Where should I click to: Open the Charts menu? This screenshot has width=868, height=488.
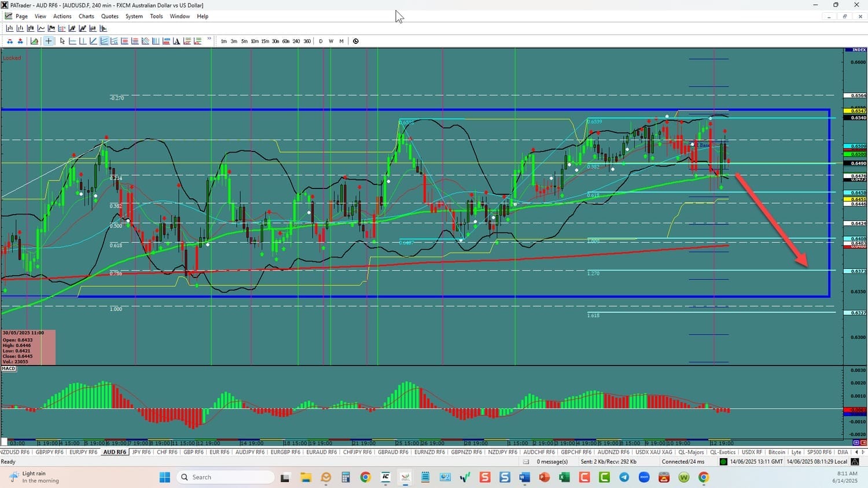click(x=86, y=16)
